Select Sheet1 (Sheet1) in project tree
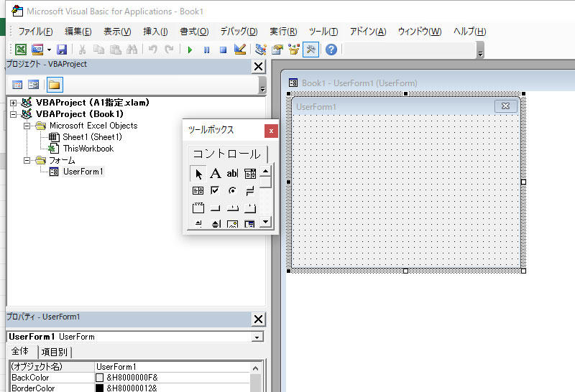 tap(92, 137)
